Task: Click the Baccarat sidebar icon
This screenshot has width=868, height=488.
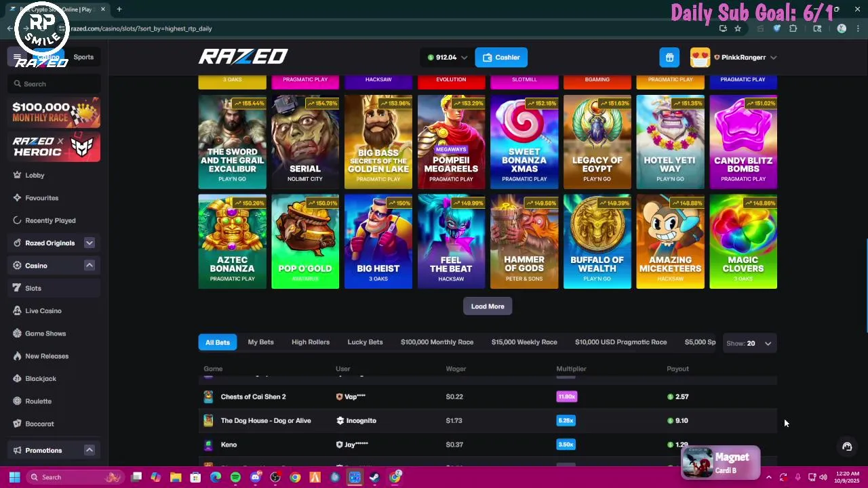Action: click(17, 424)
